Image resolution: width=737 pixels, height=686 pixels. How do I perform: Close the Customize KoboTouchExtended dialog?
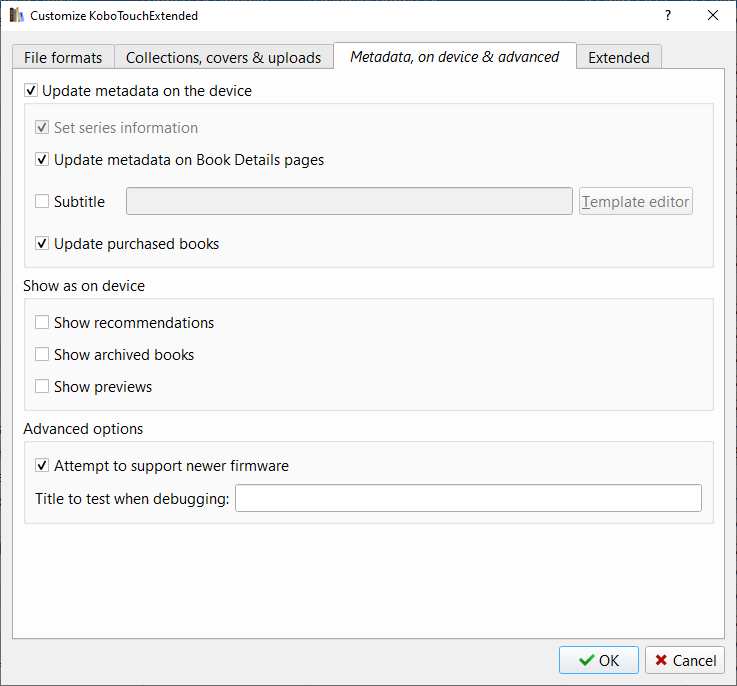pyautogui.click(x=713, y=16)
